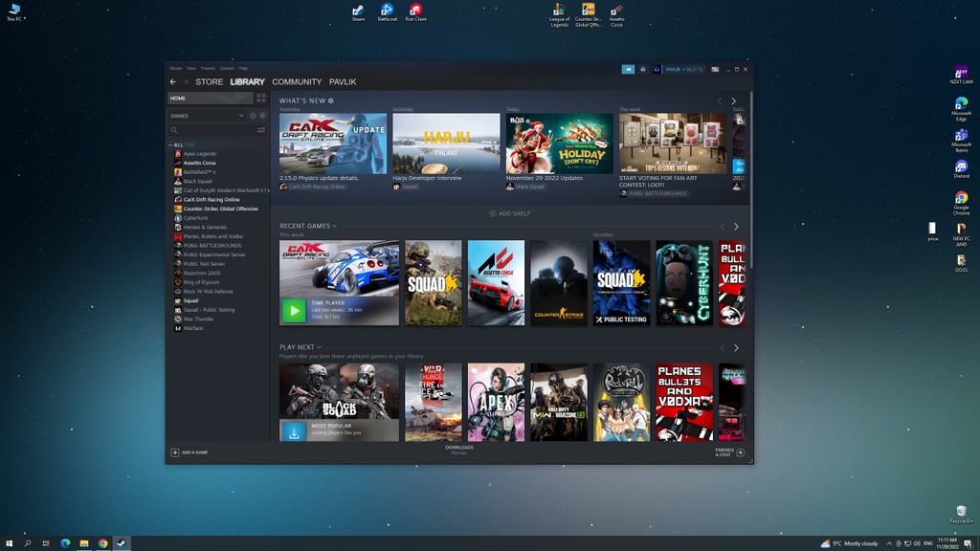Open Windows taskbar search

[x=28, y=543]
